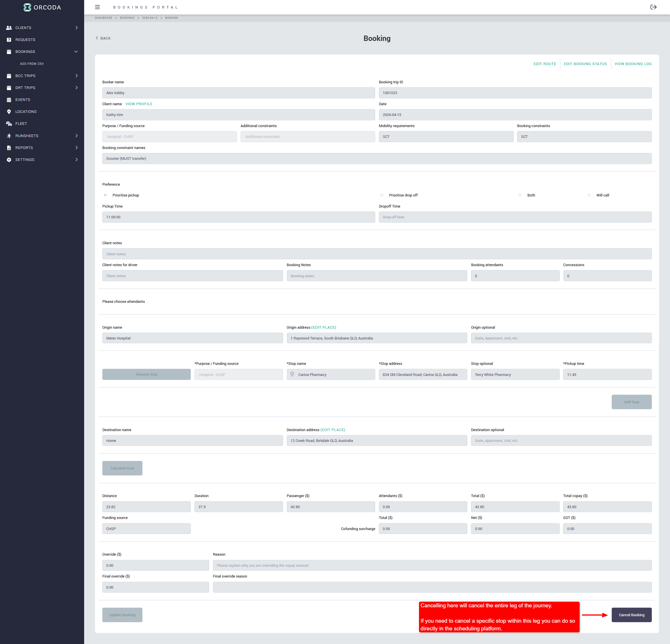The image size is (670, 644).
Task: Select the Prioritise drop off radio button
Action: (x=382, y=195)
